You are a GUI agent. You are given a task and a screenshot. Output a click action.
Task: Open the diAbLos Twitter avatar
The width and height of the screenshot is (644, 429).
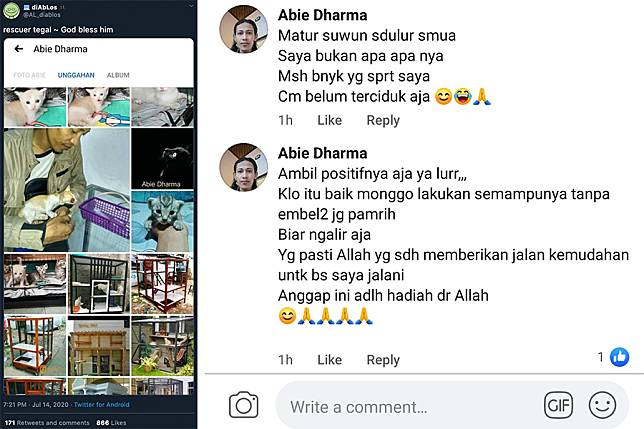pos(12,10)
